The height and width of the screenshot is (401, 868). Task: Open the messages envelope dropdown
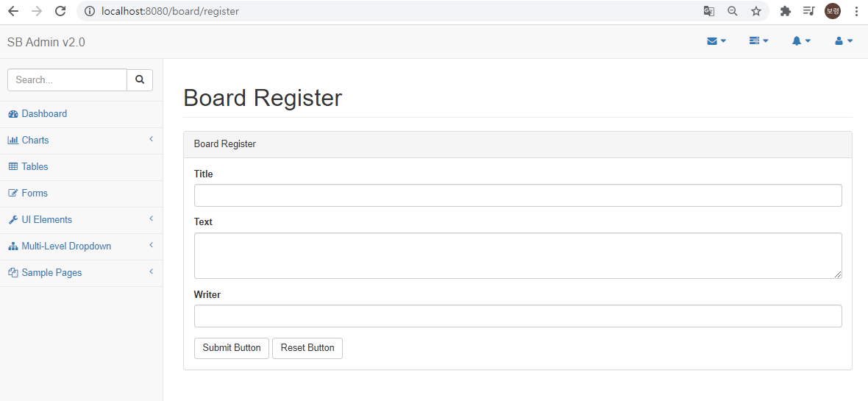(x=716, y=41)
